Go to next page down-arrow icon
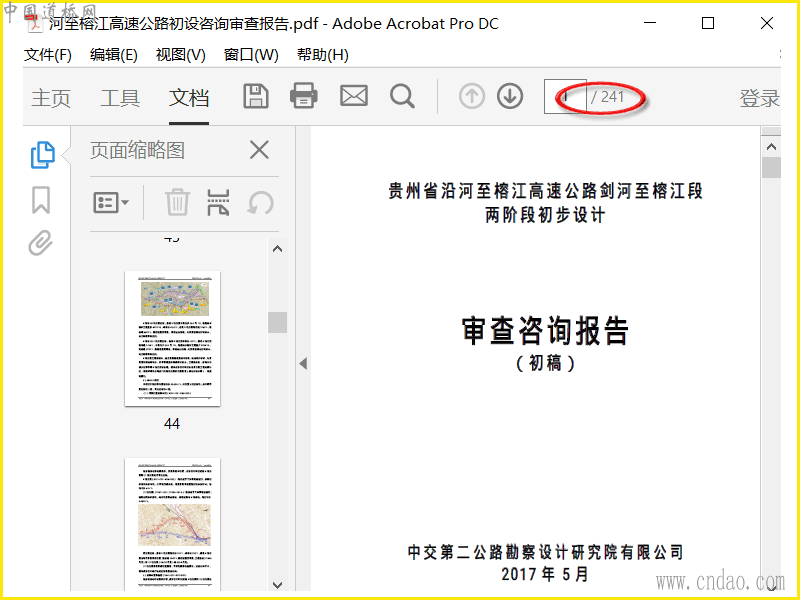 tap(510, 96)
